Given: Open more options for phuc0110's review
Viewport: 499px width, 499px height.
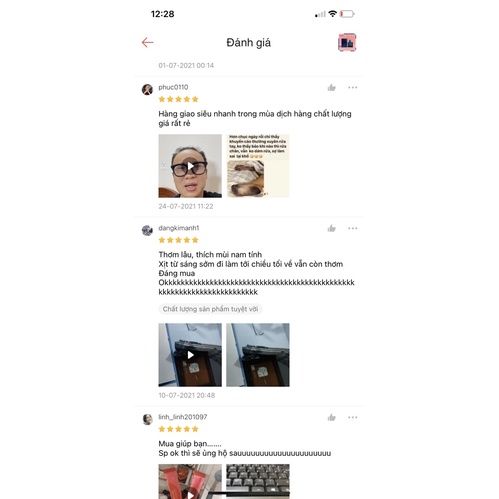Looking at the screenshot, I should [353, 87].
